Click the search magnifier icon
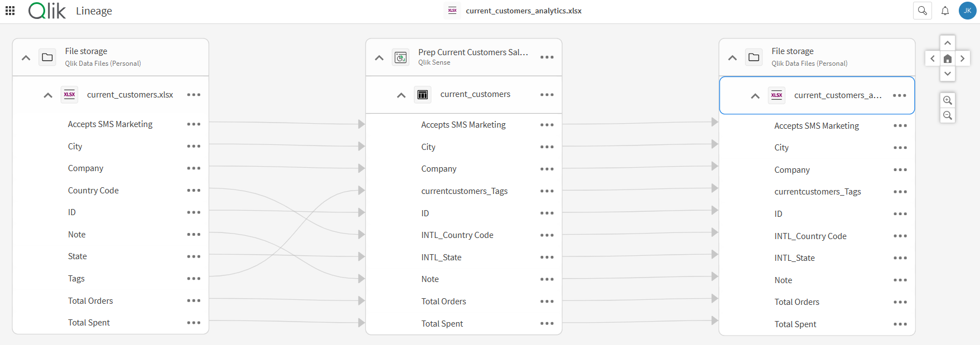980x345 pixels. pos(922,11)
